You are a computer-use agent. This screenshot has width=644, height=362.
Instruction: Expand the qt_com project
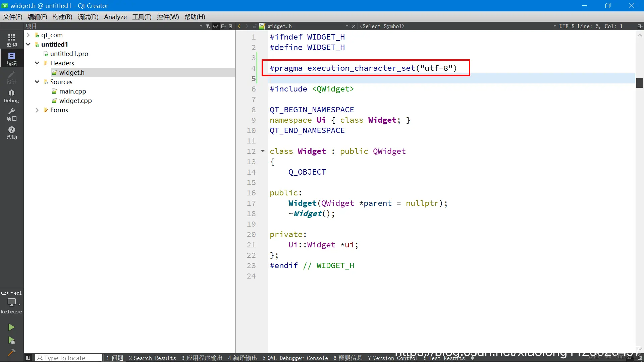click(x=28, y=35)
